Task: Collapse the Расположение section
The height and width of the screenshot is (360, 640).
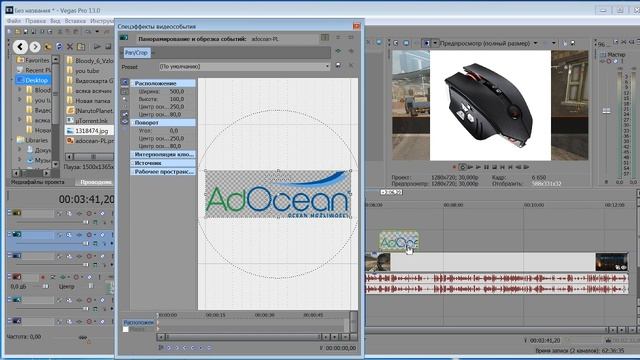Action: click(162, 83)
